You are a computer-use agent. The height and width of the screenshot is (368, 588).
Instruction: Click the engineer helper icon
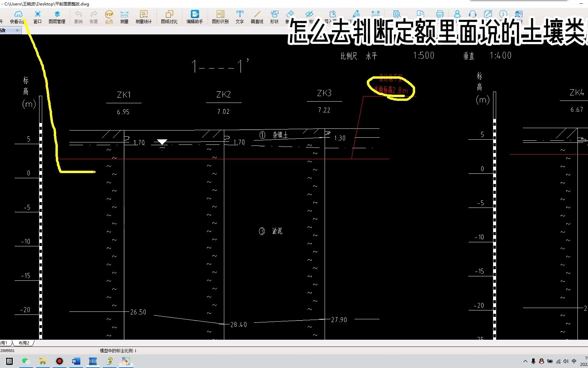(x=519, y=14)
